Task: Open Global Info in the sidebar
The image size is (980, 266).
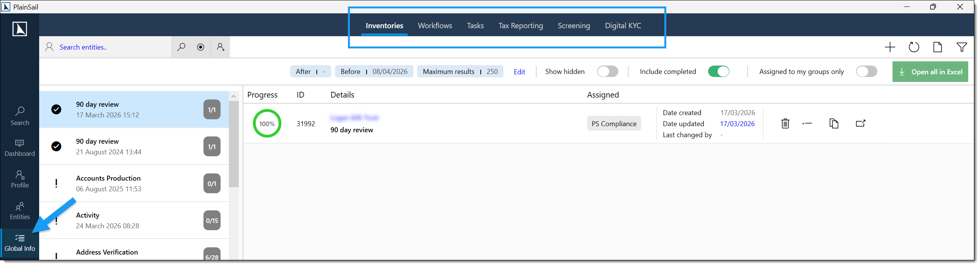Action: [x=20, y=243]
